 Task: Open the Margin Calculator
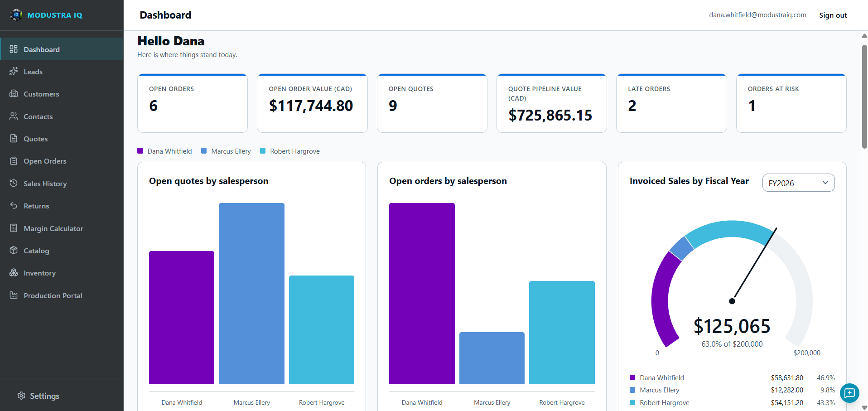click(x=62, y=228)
